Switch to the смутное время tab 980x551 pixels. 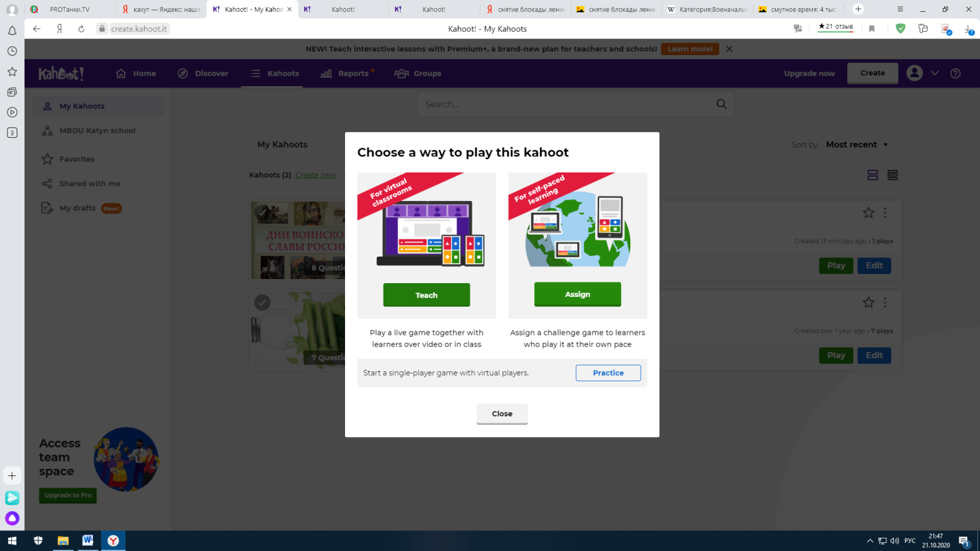798,9
